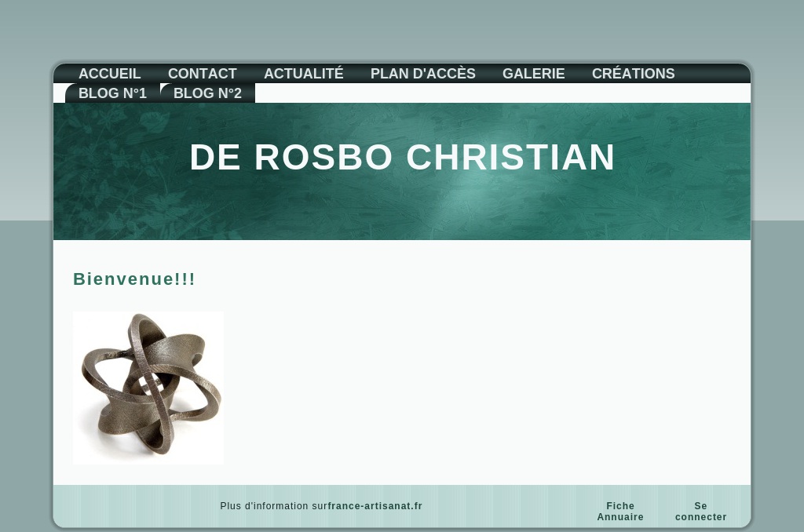Go to the Contact page
The image size is (804, 532).
[x=202, y=74]
